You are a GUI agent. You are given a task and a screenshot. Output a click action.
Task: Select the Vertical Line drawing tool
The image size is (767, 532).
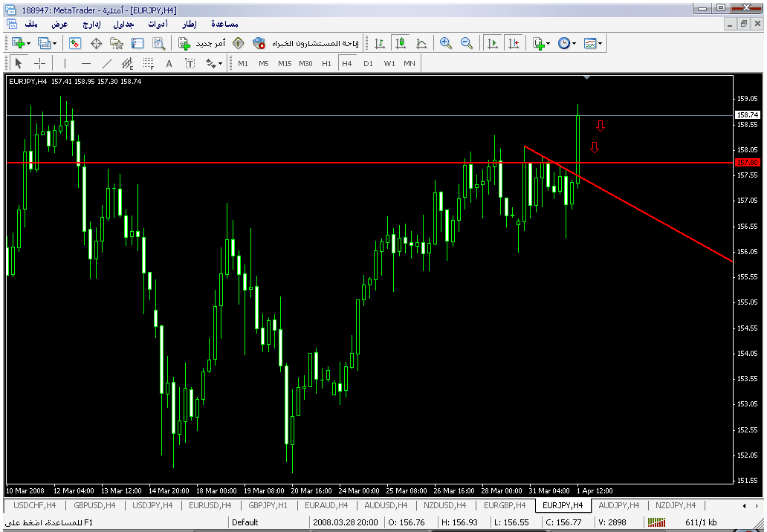(65, 64)
